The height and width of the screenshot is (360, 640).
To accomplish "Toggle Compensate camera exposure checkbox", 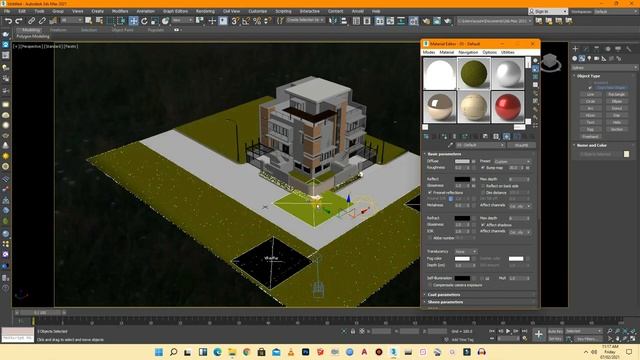I will (430, 285).
